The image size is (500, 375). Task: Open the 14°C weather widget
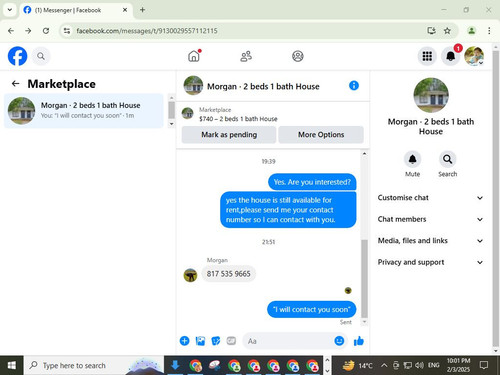[358, 365]
